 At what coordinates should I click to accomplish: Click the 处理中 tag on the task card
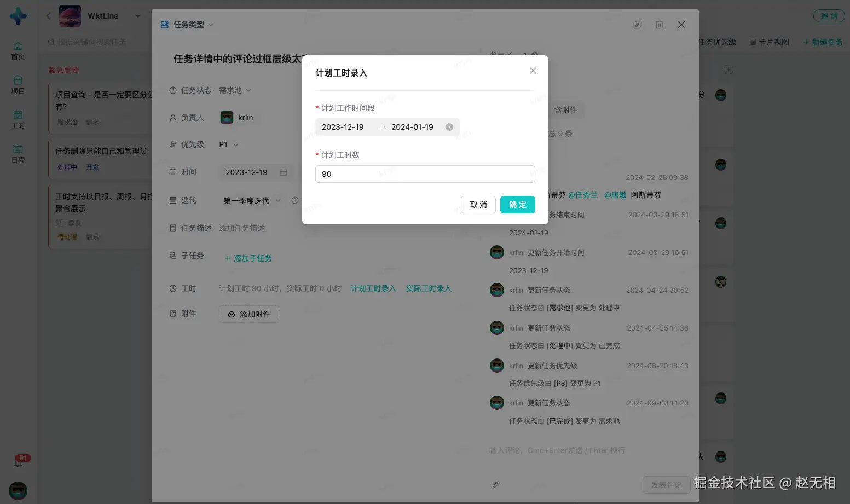point(67,167)
